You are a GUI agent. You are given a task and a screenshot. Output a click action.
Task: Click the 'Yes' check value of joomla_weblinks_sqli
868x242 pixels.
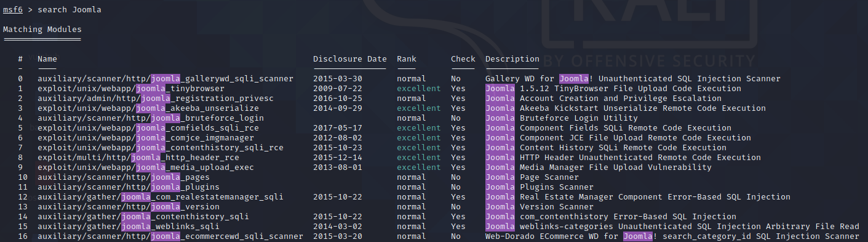coord(458,227)
